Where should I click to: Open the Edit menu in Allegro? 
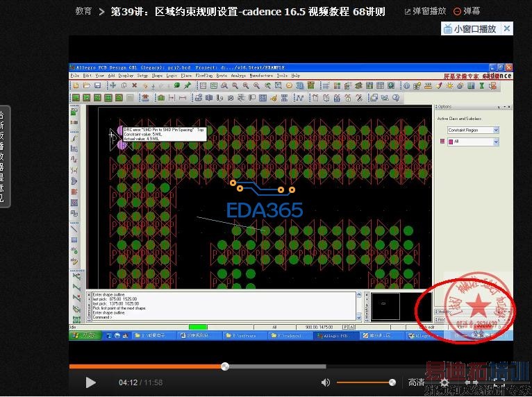(x=88, y=76)
